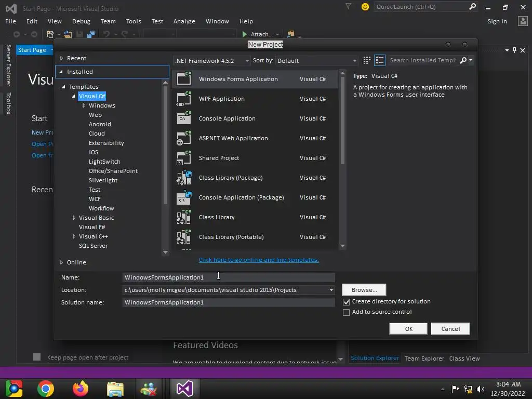The height and width of the screenshot is (399, 532).
Task: Click the category tree vertical scrollbar thumb
Action: pyautogui.click(x=166, y=145)
